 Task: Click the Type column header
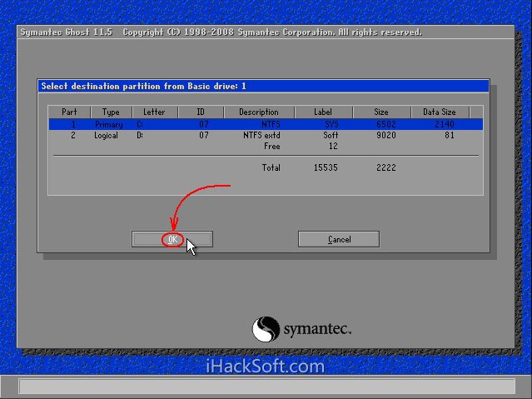point(111,112)
